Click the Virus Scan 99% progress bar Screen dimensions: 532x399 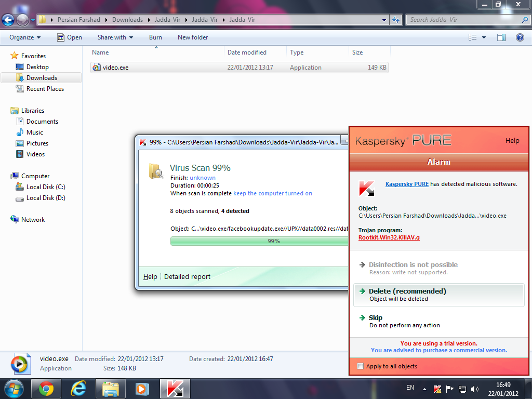point(260,241)
